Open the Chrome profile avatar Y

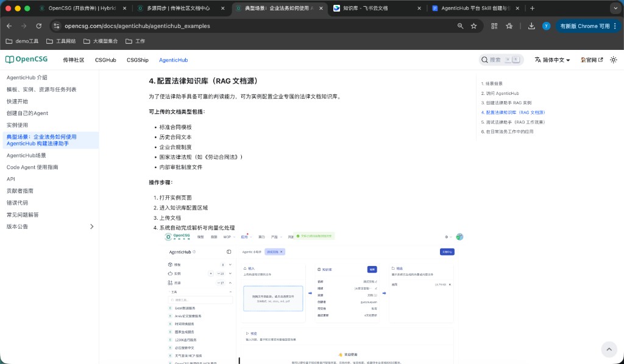tap(547, 26)
